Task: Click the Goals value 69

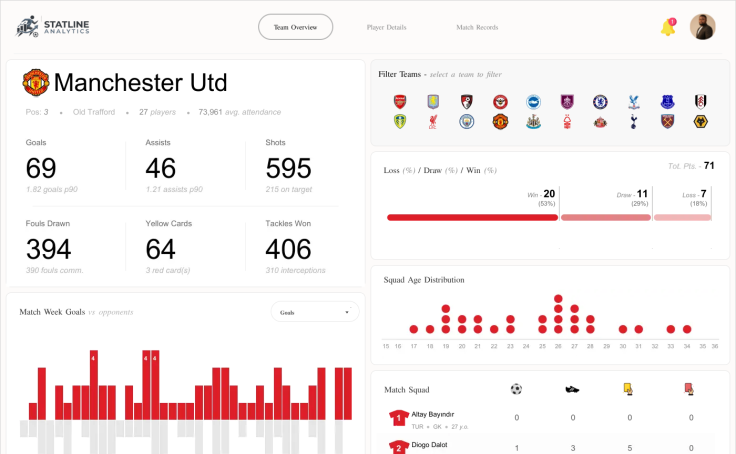Action: pos(41,168)
